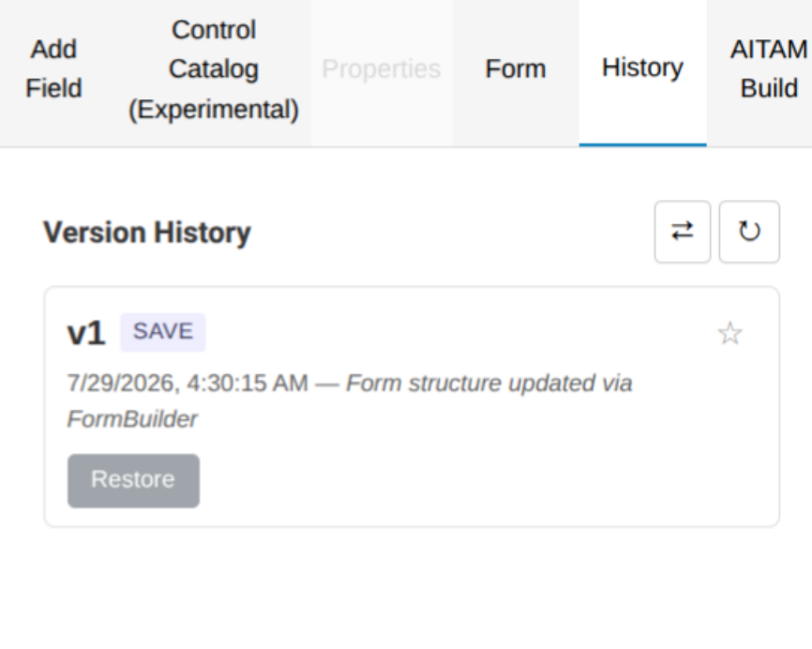
Task: Select the Properties tab
Action: (381, 68)
